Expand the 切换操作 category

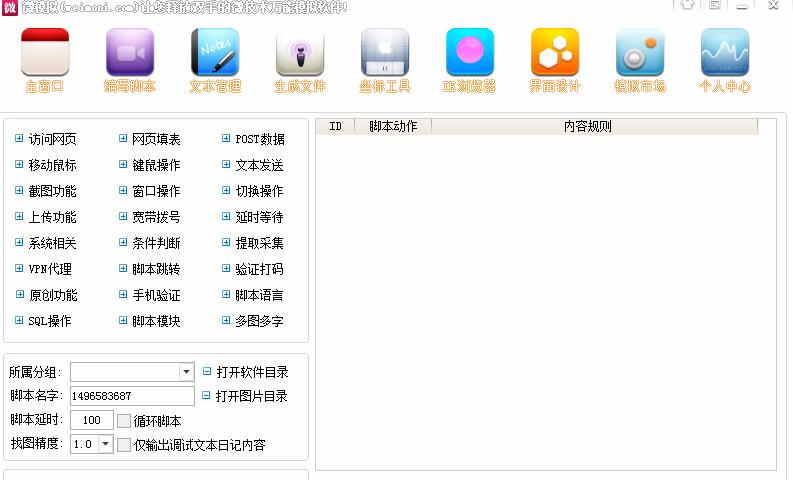pos(226,190)
